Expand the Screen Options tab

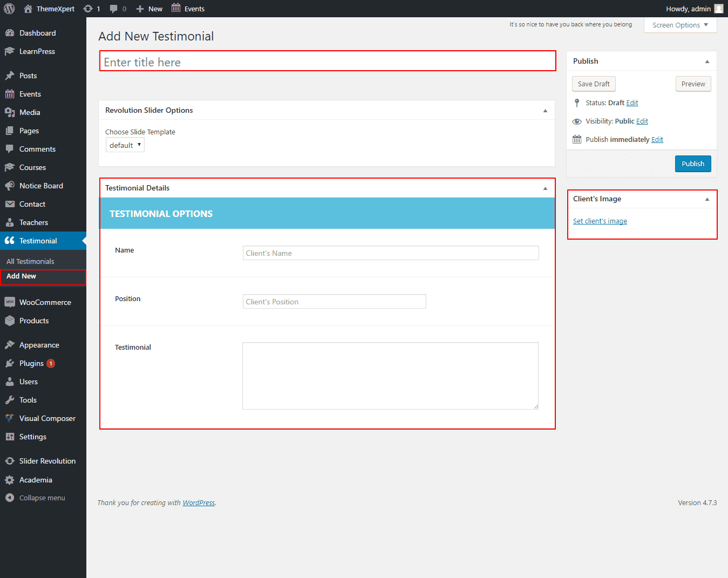click(680, 25)
